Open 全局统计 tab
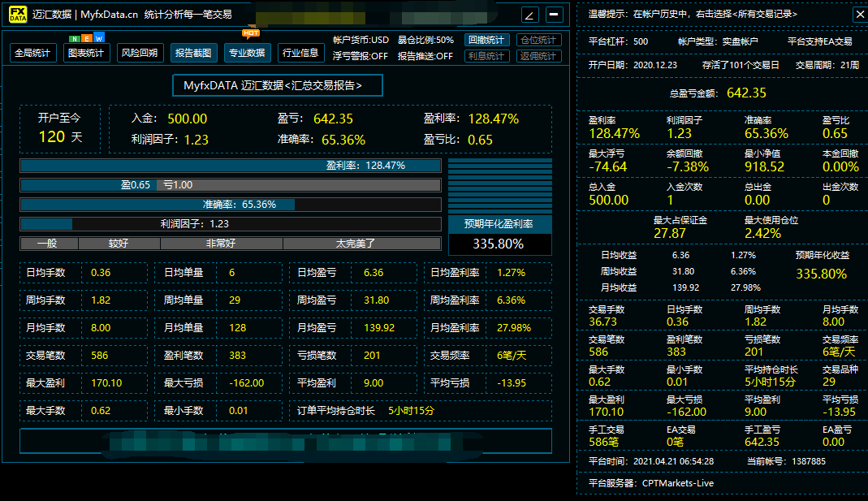The width and height of the screenshot is (868, 501). pos(33,54)
